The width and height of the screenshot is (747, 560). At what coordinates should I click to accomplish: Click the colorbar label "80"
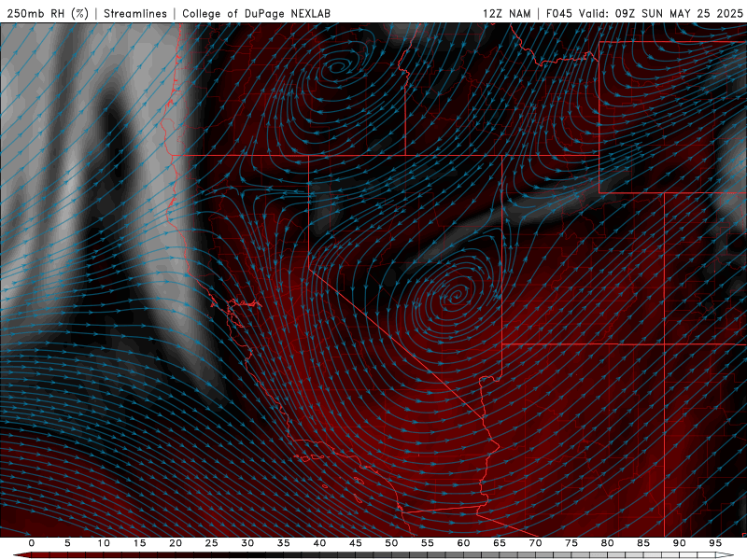click(x=607, y=543)
